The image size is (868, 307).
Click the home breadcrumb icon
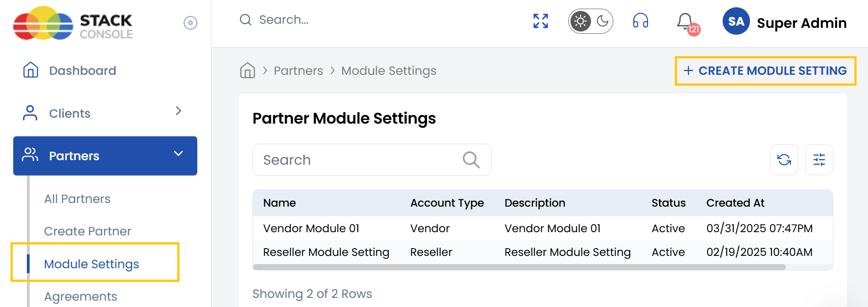tap(247, 71)
